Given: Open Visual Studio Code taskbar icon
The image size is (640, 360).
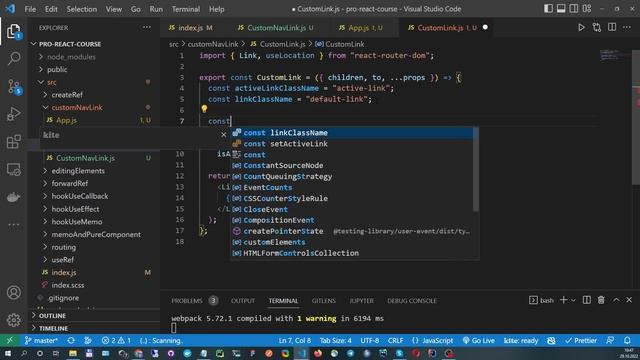Looking at the screenshot, I should pyautogui.click(x=301, y=353).
